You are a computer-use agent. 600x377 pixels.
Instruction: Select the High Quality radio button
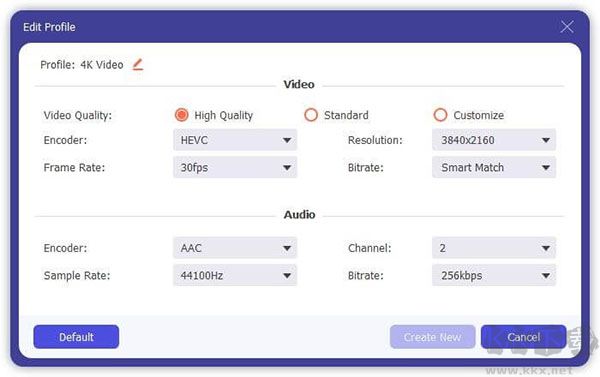pos(181,115)
